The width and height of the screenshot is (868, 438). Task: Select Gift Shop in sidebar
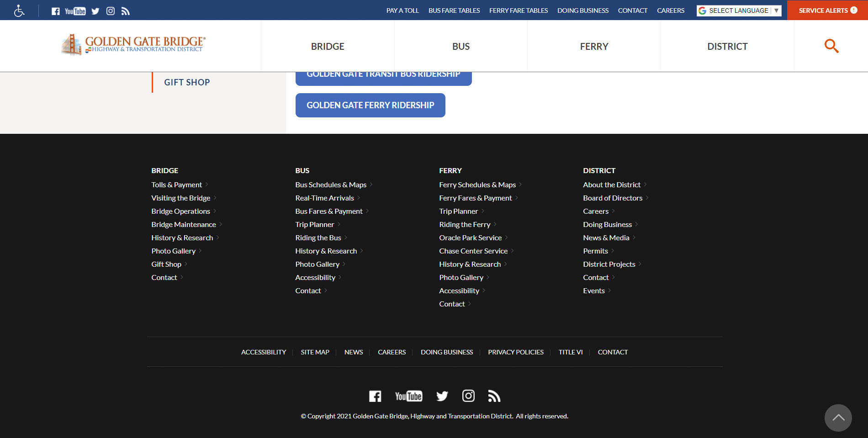point(187,82)
